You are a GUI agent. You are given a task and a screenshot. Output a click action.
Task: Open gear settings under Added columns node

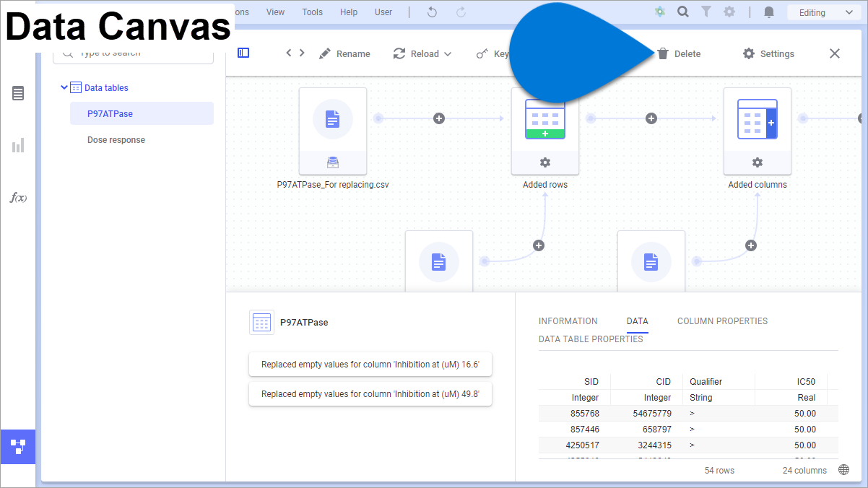758,162
